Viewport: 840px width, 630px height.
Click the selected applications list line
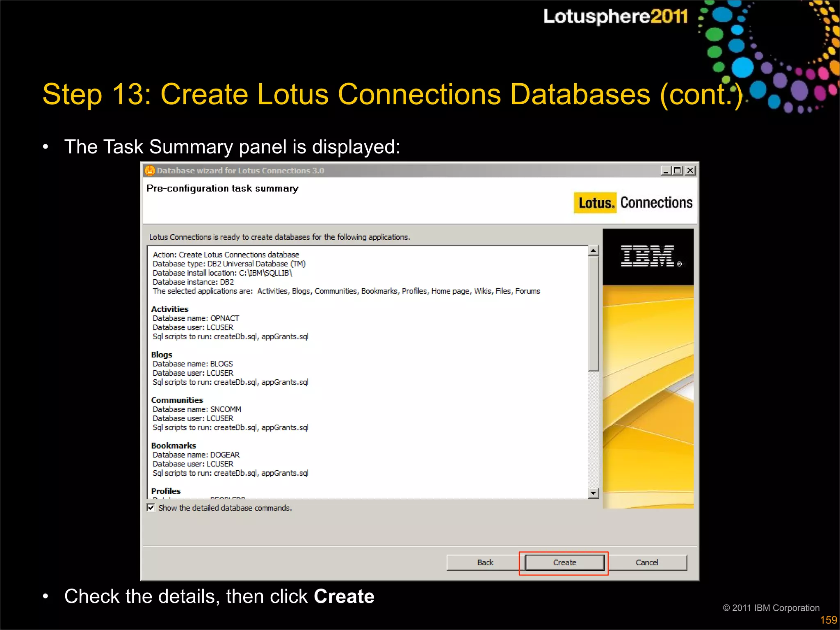pos(347,291)
